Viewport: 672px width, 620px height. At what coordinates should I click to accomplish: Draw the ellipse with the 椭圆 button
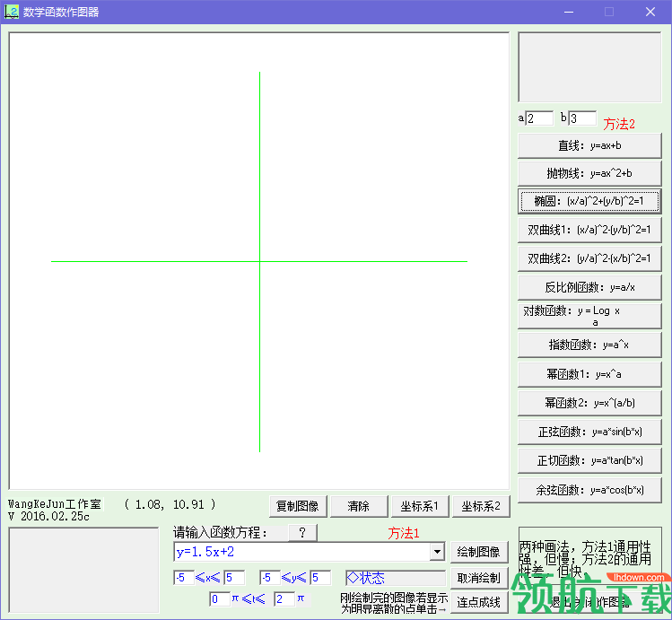(x=589, y=201)
